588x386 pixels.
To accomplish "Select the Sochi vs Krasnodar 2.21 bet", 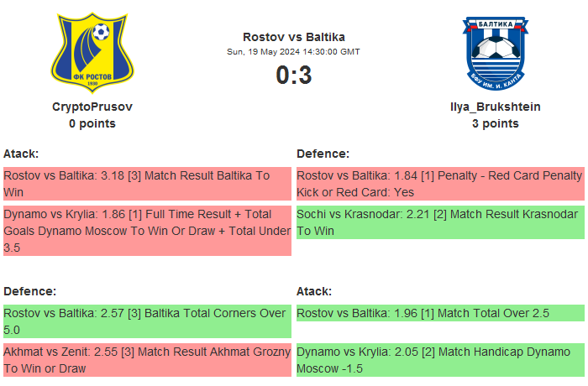I will tap(439, 222).
